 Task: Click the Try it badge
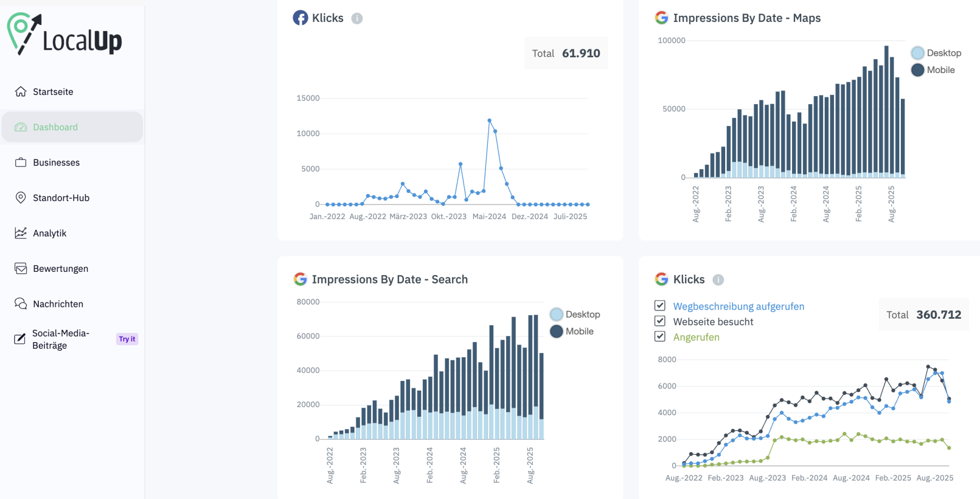click(127, 339)
